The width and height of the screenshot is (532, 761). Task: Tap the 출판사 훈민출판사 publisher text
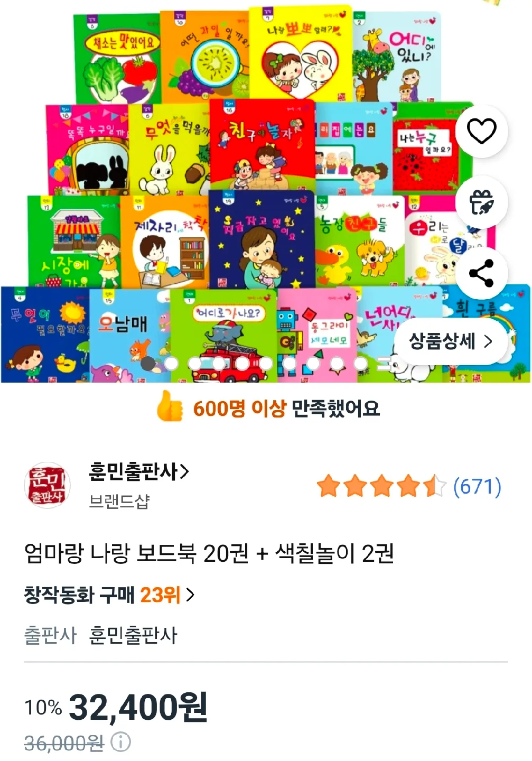(x=100, y=635)
